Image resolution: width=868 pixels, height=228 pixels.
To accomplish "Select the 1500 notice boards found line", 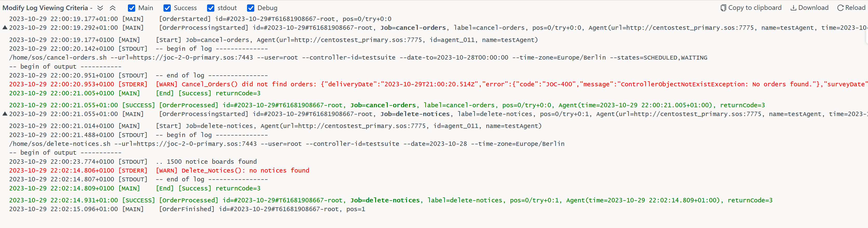I will coord(133,161).
